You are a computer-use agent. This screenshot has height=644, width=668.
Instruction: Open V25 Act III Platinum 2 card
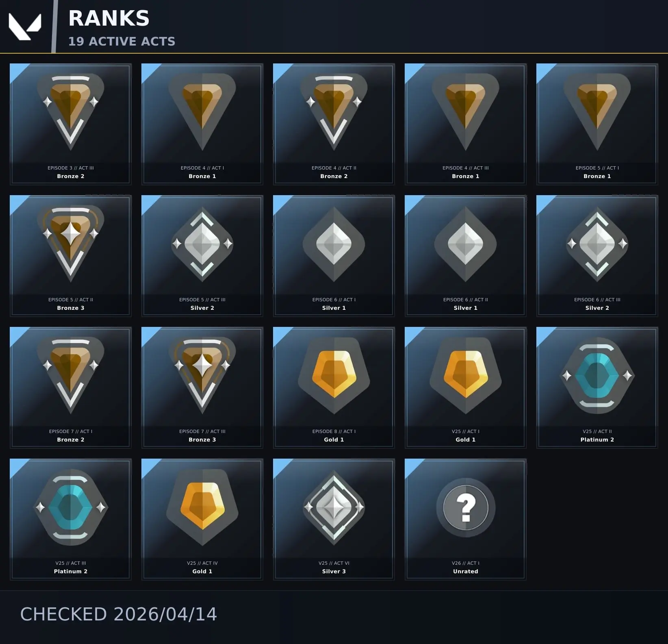point(71,519)
